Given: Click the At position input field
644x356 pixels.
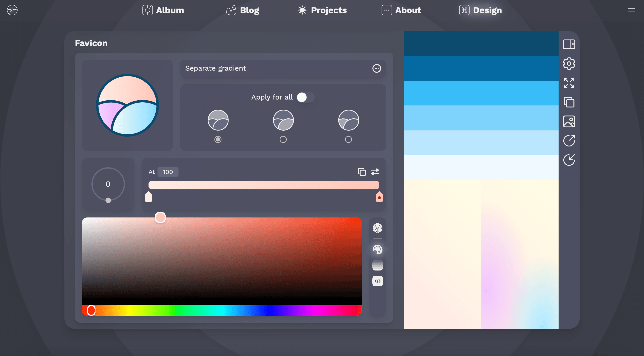Looking at the screenshot, I should click(x=168, y=172).
